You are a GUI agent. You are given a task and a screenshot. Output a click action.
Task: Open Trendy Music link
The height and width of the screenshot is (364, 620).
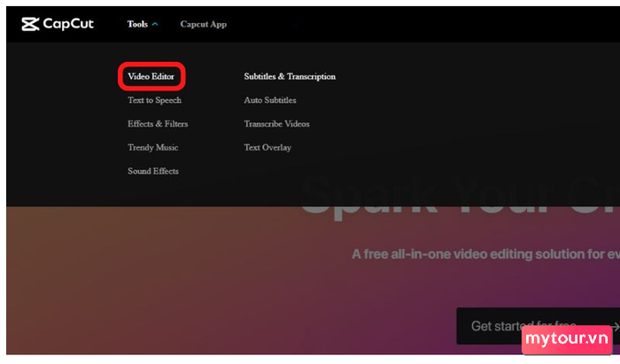[x=152, y=147]
